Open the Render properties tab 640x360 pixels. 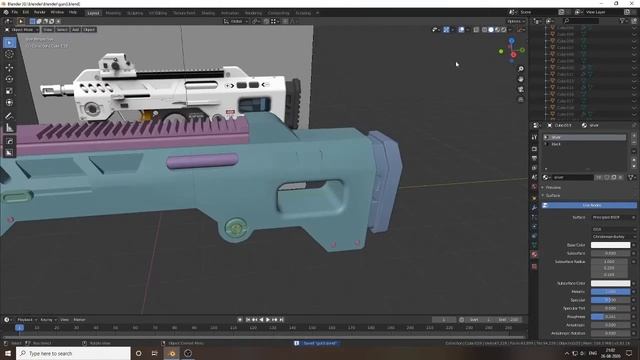point(534,149)
